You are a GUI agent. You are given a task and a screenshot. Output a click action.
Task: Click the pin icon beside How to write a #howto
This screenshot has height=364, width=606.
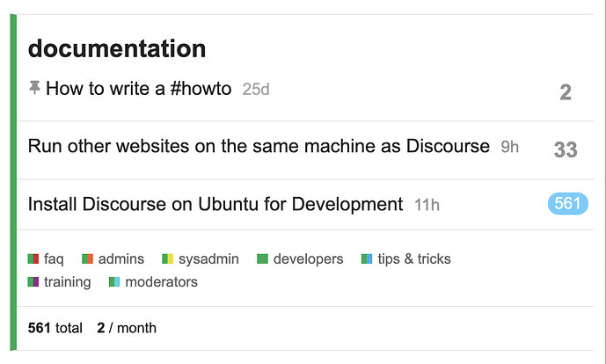pyautogui.click(x=34, y=88)
